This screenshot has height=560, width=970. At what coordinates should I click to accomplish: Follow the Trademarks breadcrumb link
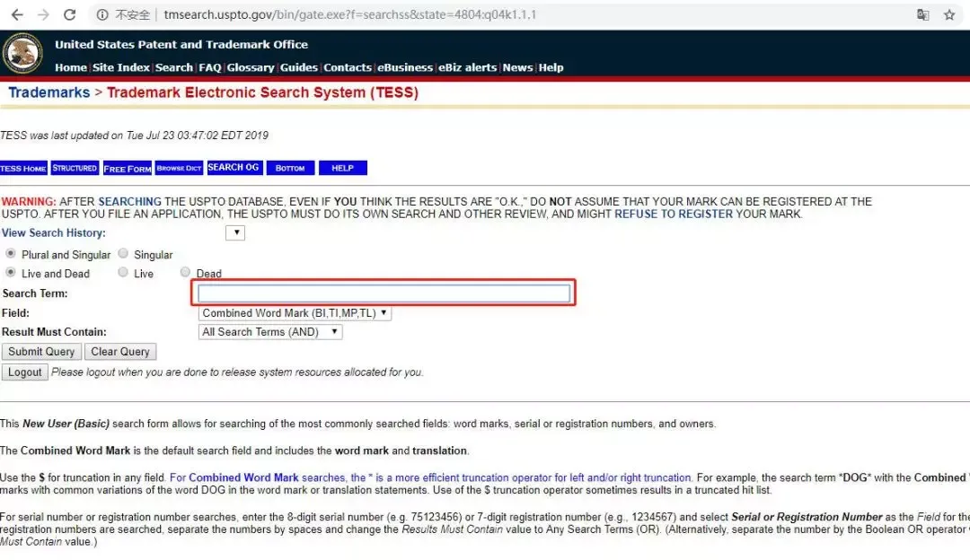(x=48, y=92)
